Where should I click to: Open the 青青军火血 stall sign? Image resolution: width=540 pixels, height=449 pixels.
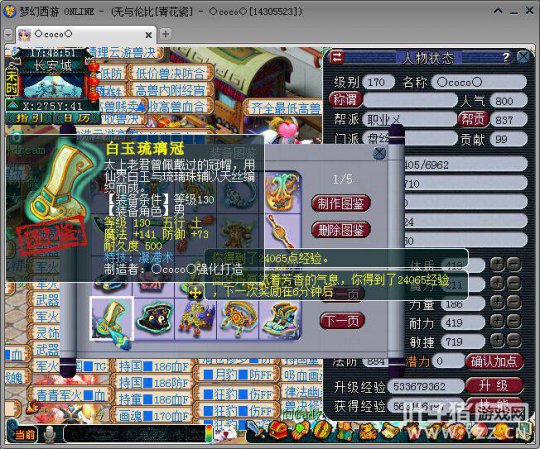[71, 395]
